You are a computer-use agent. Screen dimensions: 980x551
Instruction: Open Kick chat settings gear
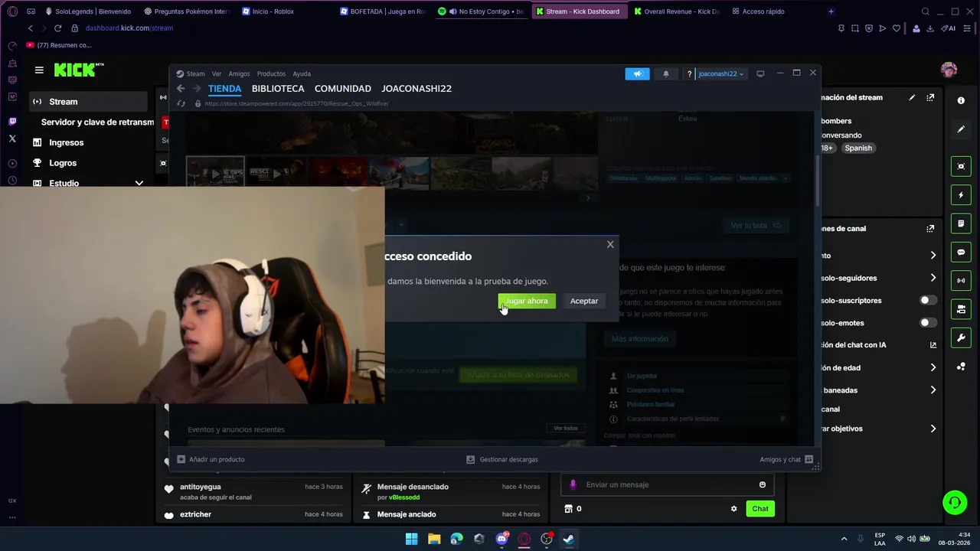733,509
